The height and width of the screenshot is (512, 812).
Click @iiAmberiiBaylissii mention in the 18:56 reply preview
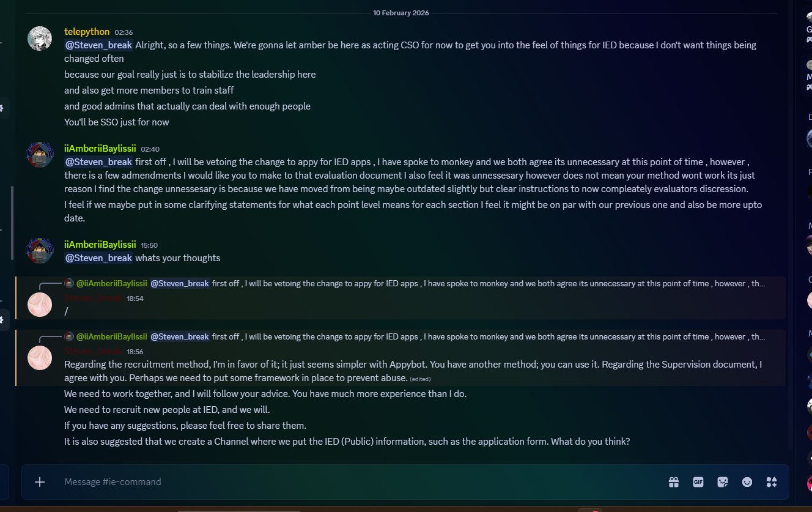tap(111, 336)
